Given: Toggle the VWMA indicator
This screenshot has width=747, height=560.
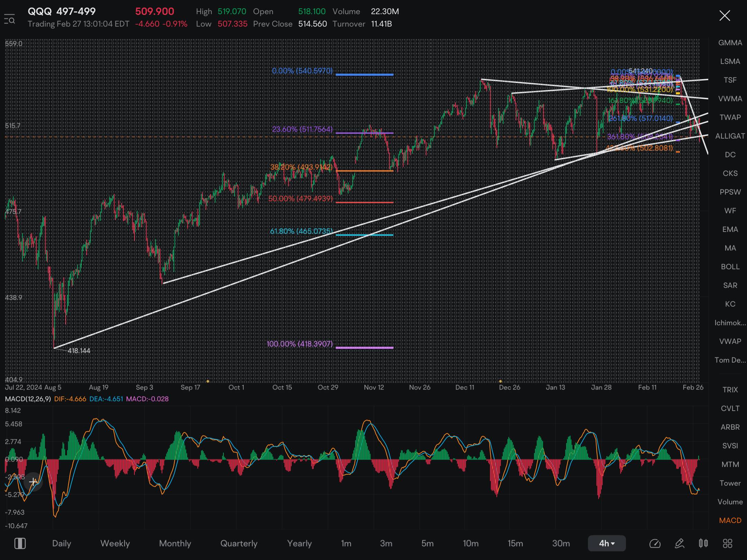Looking at the screenshot, I should pyautogui.click(x=730, y=99).
